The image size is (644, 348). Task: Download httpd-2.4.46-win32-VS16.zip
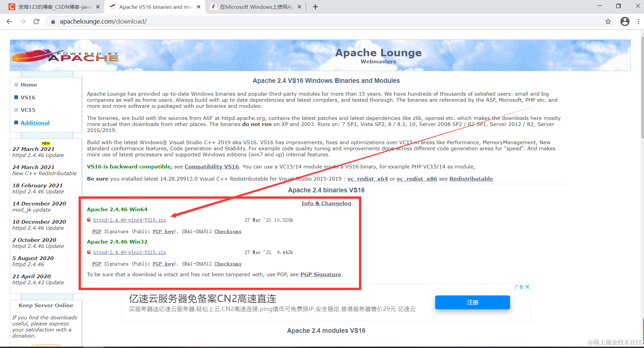(x=130, y=252)
